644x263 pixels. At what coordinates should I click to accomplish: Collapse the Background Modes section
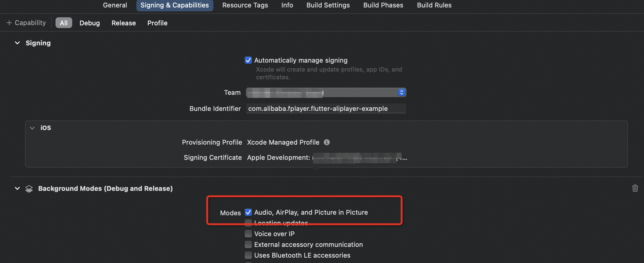pyautogui.click(x=17, y=188)
